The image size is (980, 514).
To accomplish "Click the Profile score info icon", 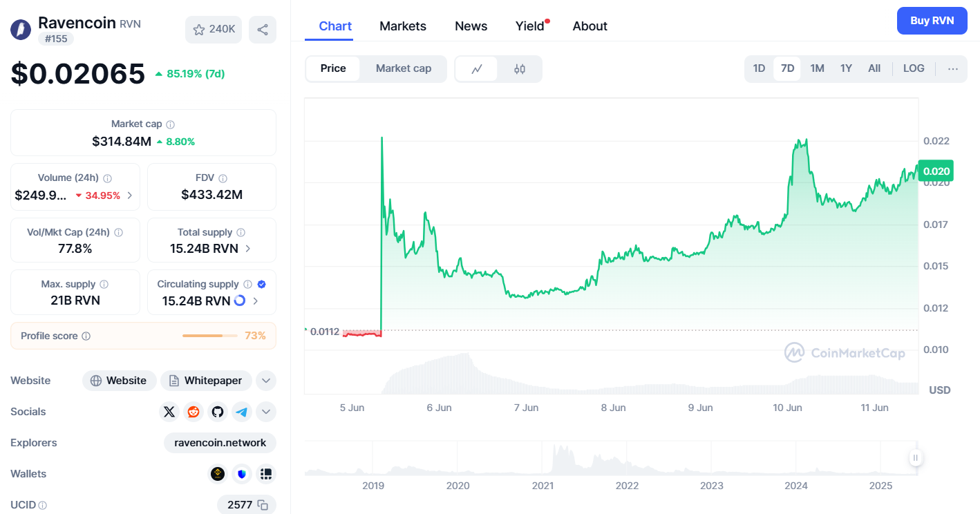I will pyautogui.click(x=86, y=336).
